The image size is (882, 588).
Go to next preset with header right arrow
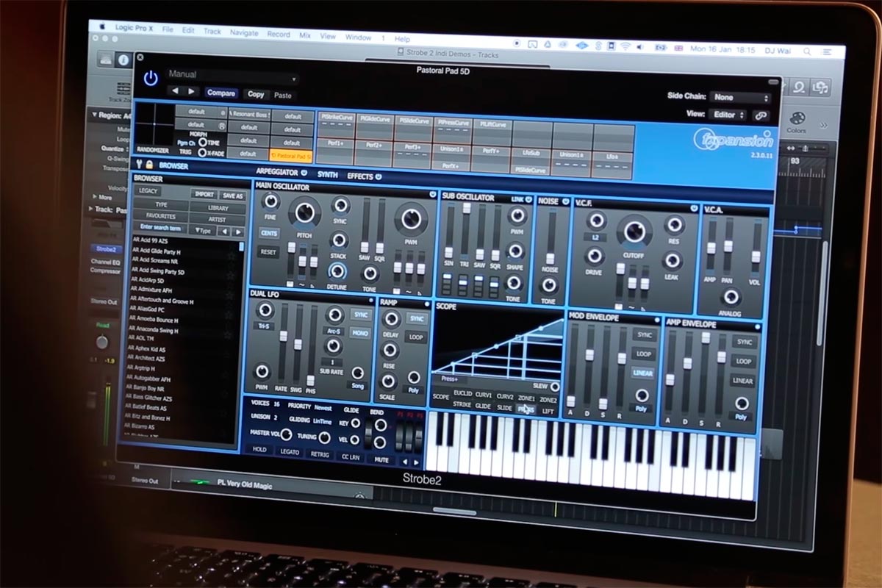pos(192,92)
